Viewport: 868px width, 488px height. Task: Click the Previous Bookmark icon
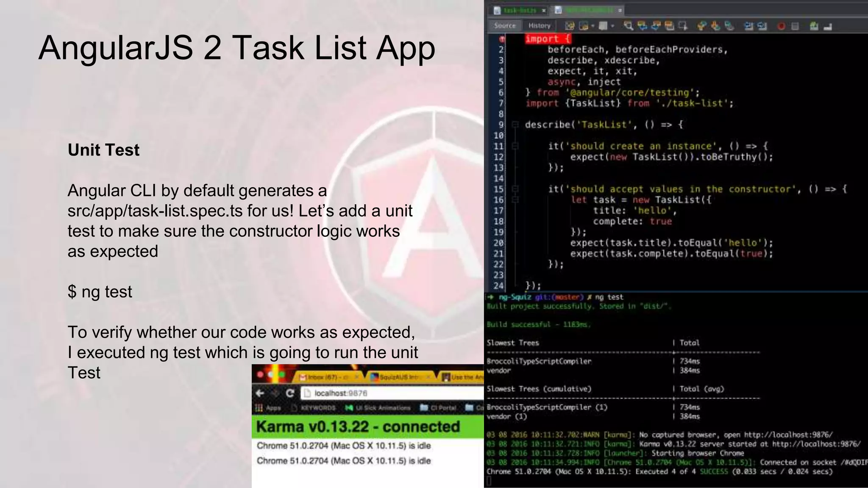tap(702, 26)
